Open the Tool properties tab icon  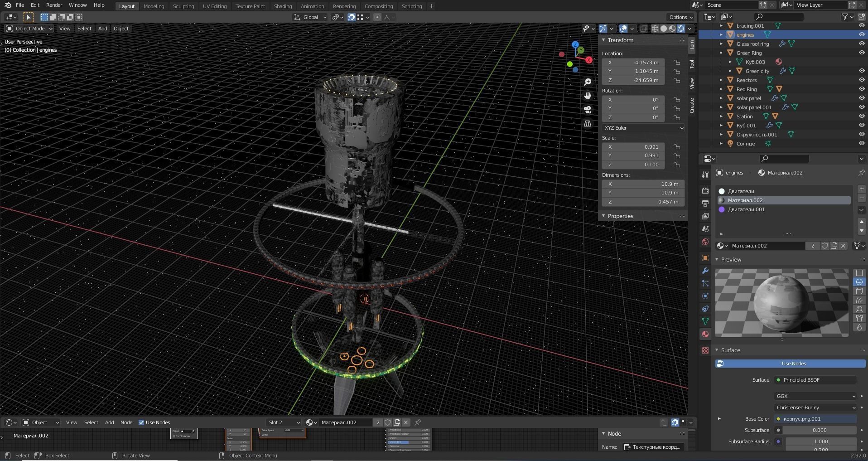point(705,175)
